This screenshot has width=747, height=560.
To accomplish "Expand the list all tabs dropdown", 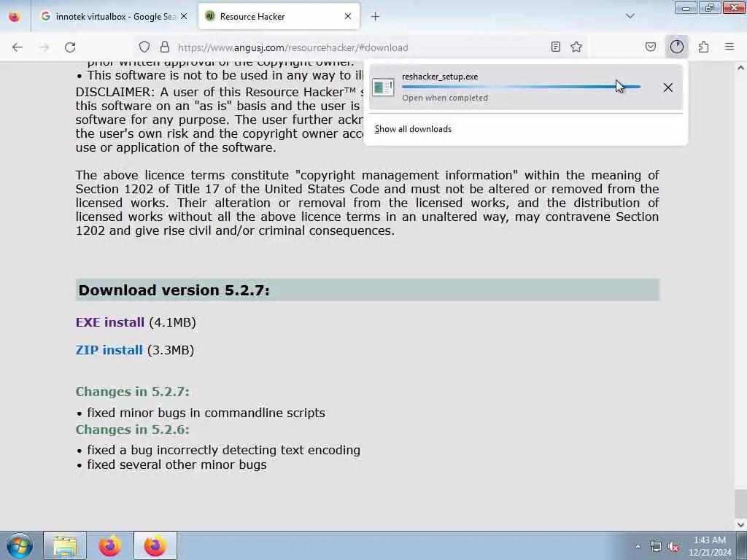I will pos(630,16).
